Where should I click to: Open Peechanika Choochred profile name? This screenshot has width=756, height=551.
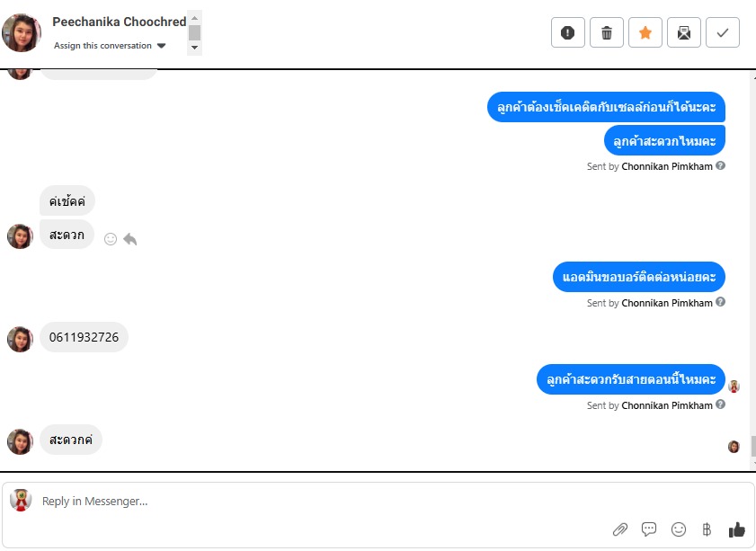(x=119, y=22)
